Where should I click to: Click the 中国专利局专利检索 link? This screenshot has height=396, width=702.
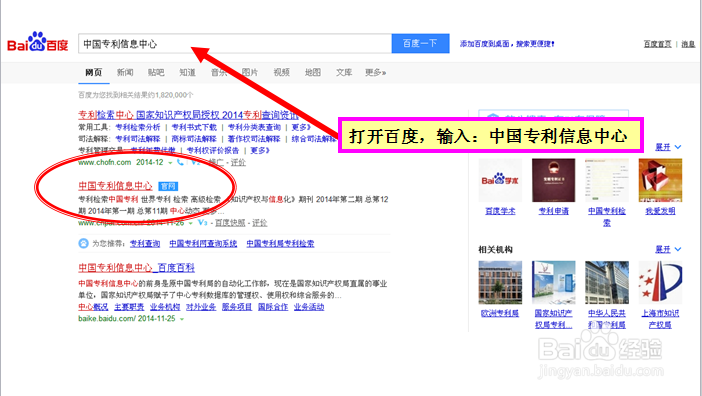click(x=280, y=243)
